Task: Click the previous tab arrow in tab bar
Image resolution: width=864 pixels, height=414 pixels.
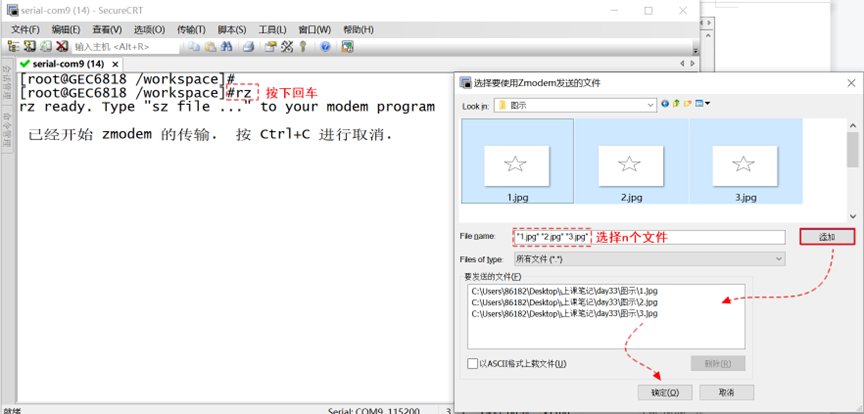Action: click(682, 64)
